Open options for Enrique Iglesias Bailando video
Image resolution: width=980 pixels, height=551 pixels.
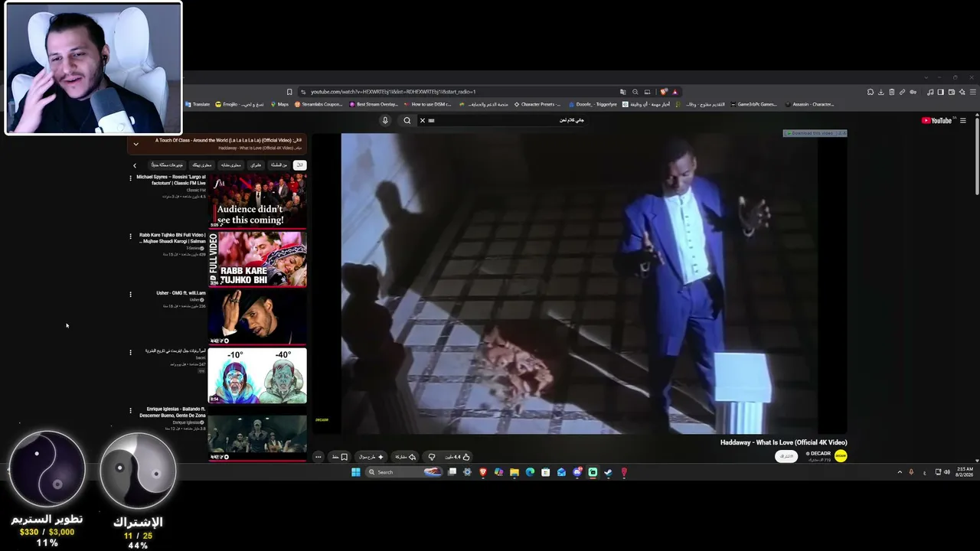coord(130,410)
